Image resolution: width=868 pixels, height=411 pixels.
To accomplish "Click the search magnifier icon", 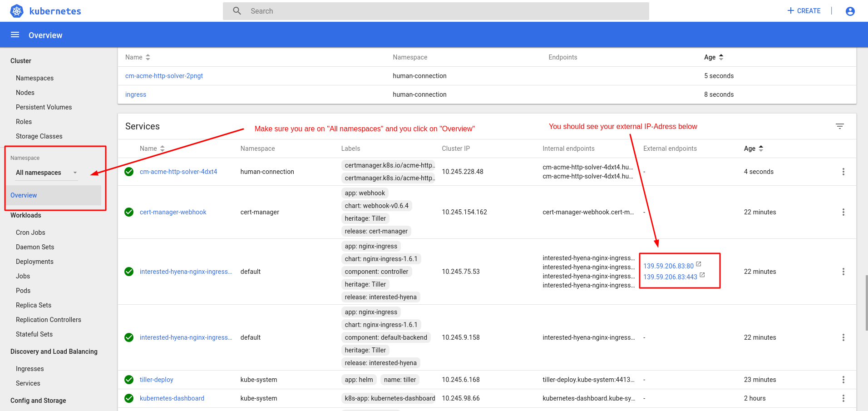I will coord(237,10).
